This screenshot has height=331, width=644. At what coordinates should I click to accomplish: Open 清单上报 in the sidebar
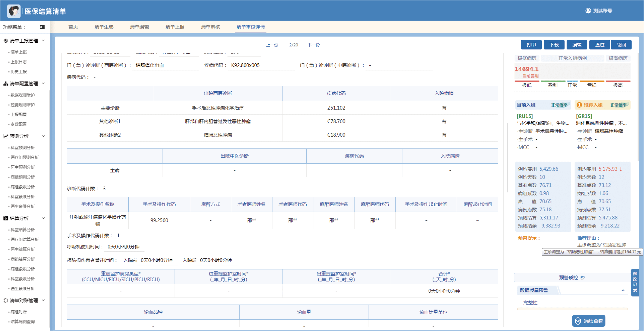click(18, 52)
